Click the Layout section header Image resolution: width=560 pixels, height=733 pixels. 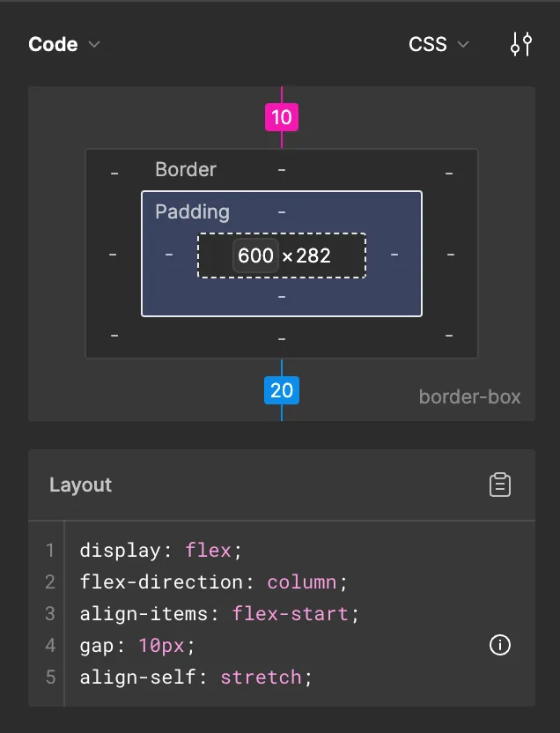(x=81, y=485)
